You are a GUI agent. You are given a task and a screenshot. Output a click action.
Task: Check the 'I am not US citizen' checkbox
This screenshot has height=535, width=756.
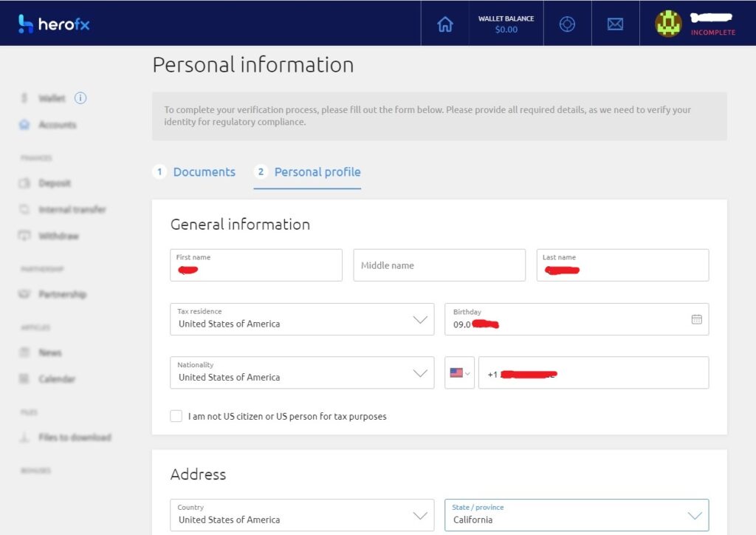176,416
